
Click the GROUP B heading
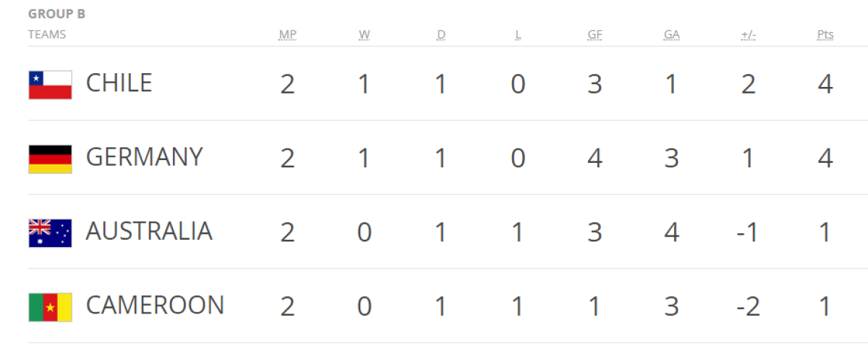[x=56, y=14]
